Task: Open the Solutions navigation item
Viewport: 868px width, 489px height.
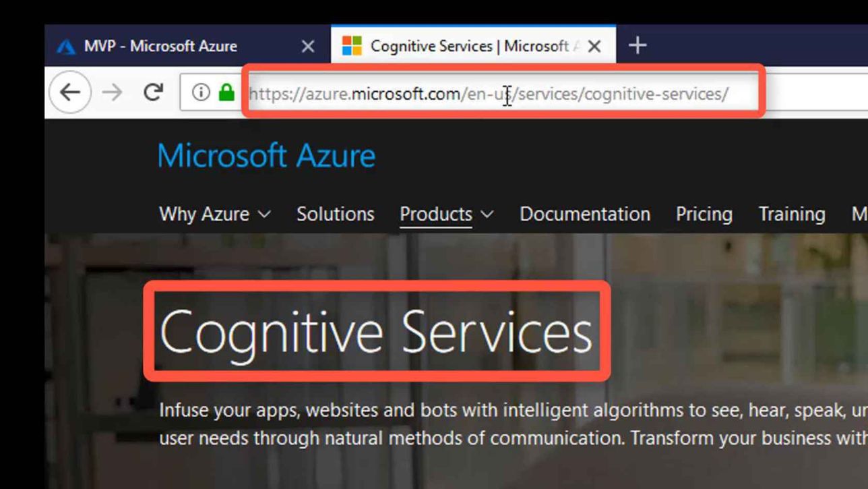Action: tap(336, 214)
